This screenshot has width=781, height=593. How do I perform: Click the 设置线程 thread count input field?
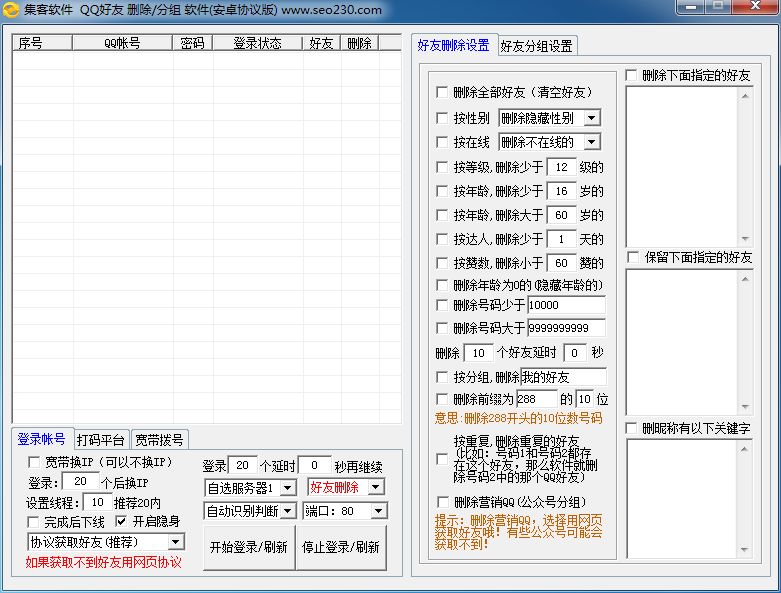tap(97, 502)
